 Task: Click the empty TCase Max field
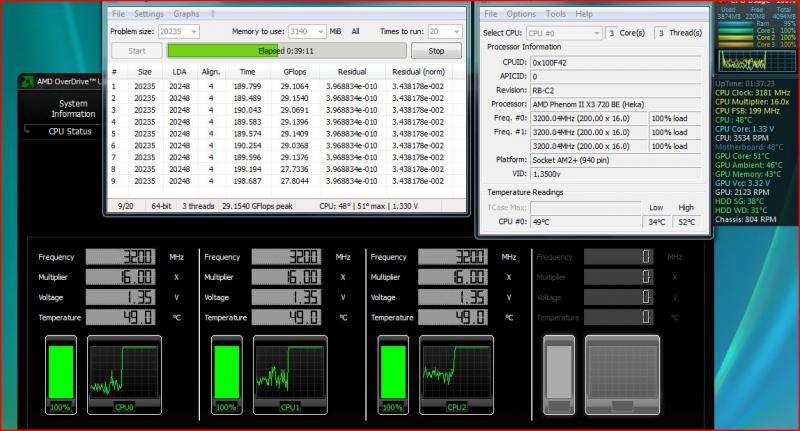[586, 208]
